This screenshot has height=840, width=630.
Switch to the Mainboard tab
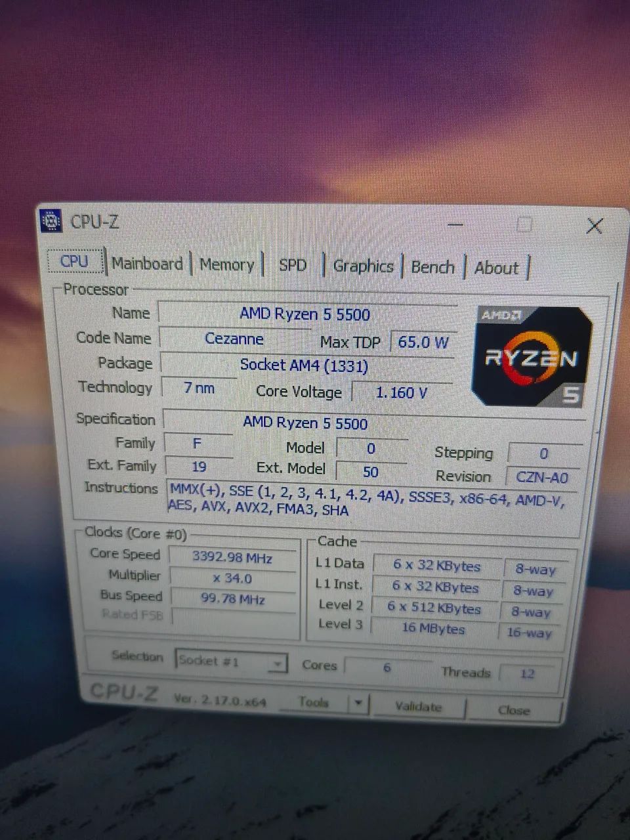click(x=147, y=264)
